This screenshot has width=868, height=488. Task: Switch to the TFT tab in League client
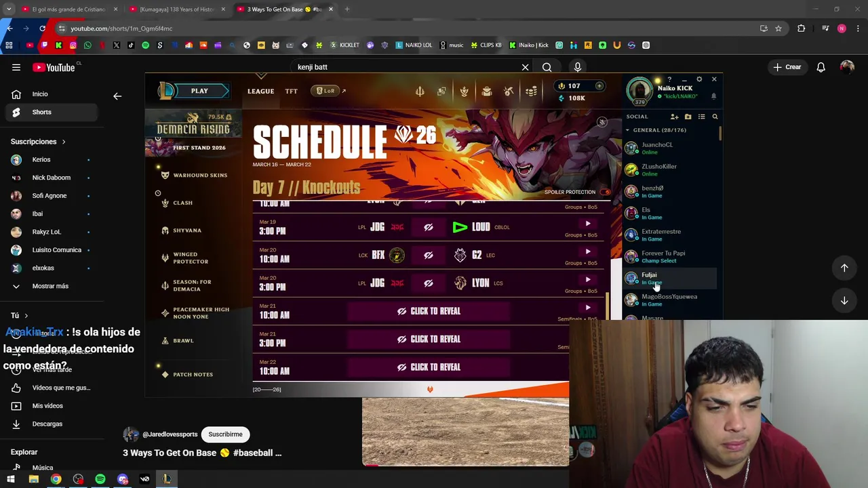click(291, 91)
